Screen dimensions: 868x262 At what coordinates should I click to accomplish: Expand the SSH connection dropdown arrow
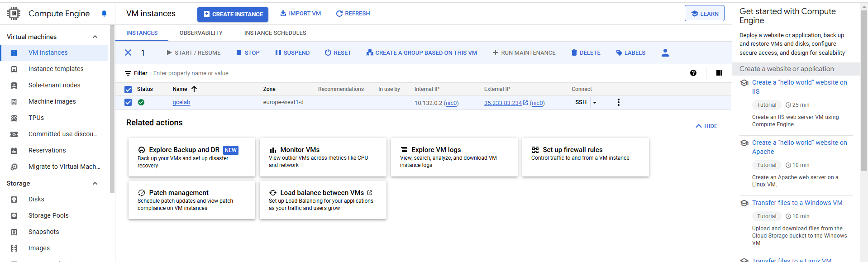point(595,103)
